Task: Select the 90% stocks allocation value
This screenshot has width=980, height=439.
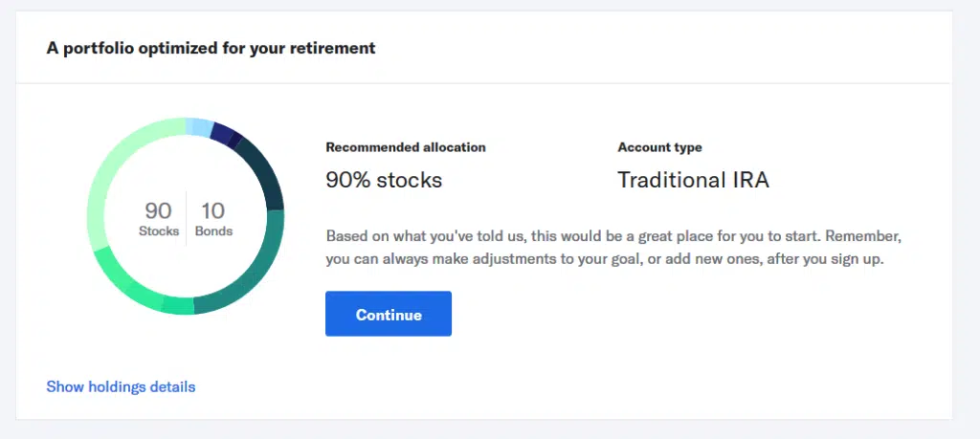Action: pyautogui.click(x=384, y=180)
